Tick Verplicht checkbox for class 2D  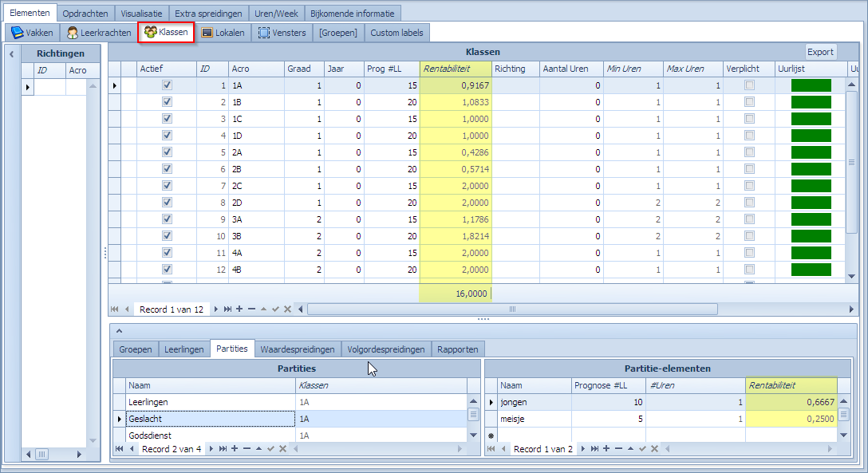pyautogui.click(x=750, y=203)
